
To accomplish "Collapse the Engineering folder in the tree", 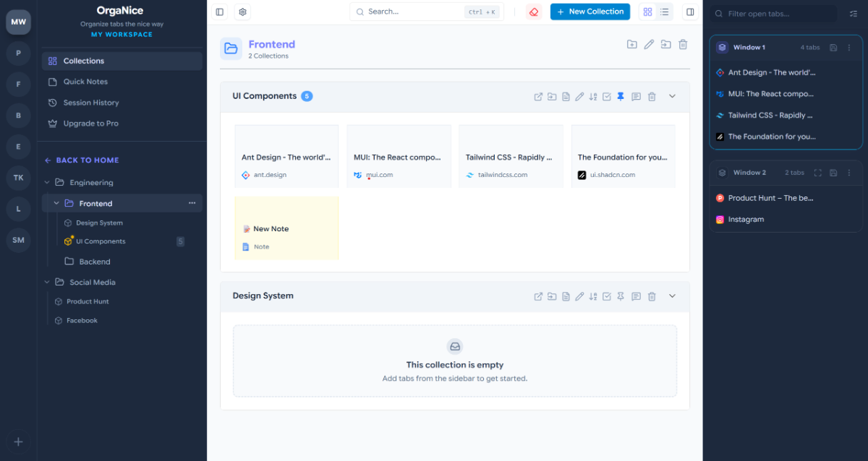I will 48,183.
